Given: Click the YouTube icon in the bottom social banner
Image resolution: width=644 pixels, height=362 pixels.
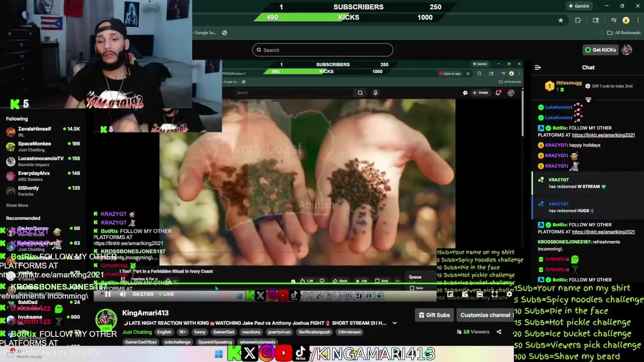Looking at the screenshot, I should 284,353.
